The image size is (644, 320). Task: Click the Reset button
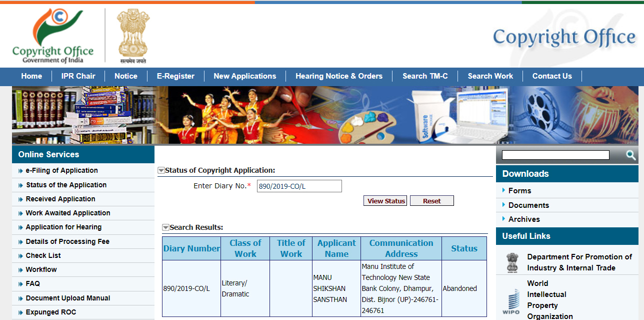pos(432,201)
